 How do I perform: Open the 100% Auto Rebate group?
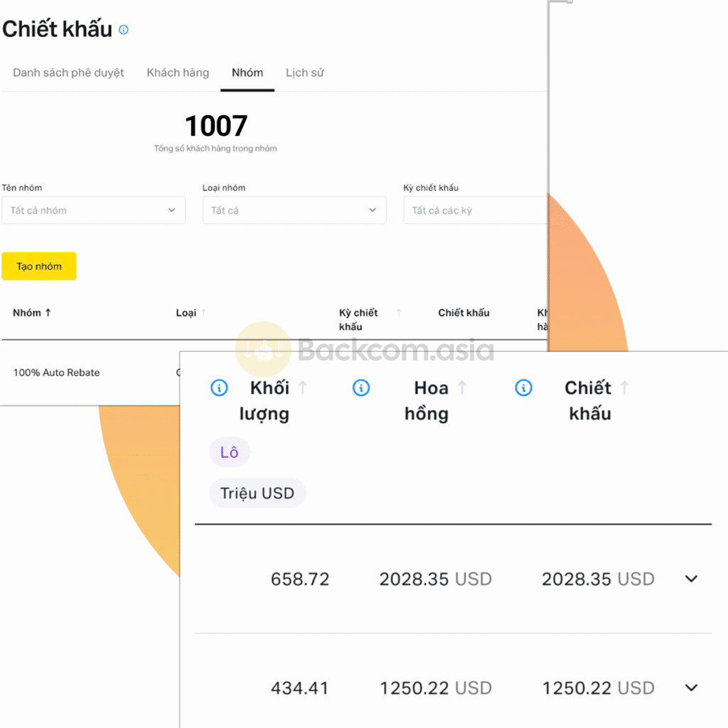pos(56,373)
